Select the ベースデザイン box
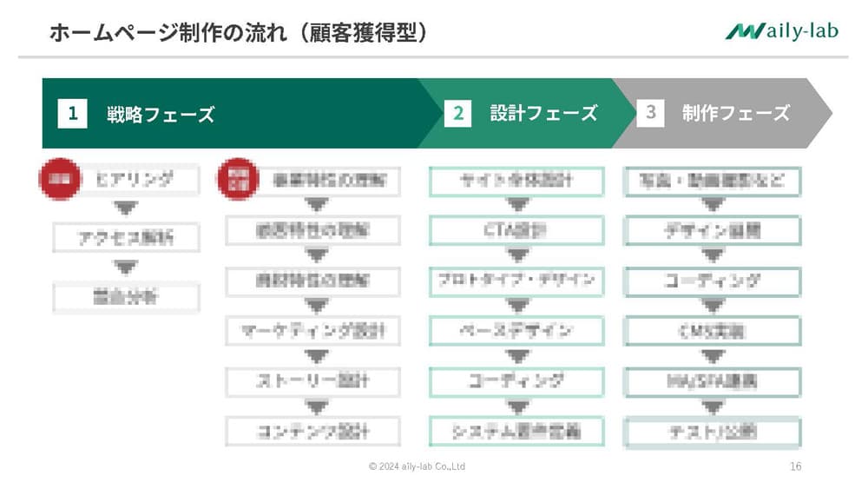Viewport: 868px width, 489px height. point(516,331)
